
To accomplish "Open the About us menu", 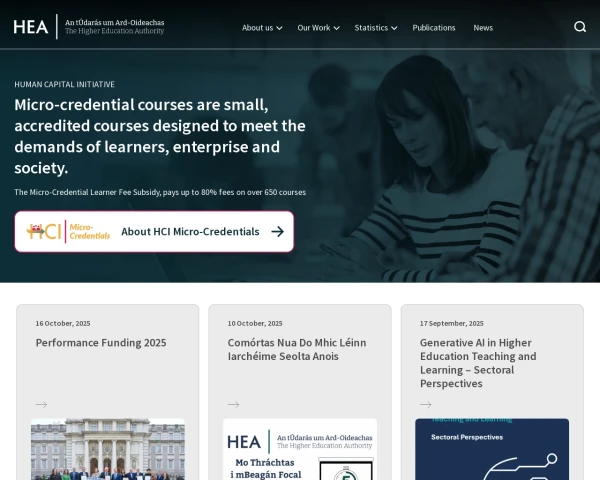I will [262, 28].
